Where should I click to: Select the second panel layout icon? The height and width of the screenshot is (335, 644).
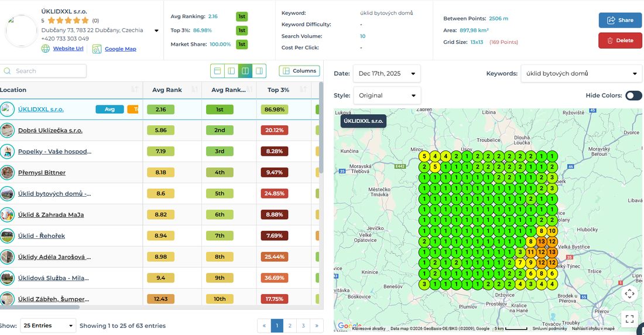(231, 71)
